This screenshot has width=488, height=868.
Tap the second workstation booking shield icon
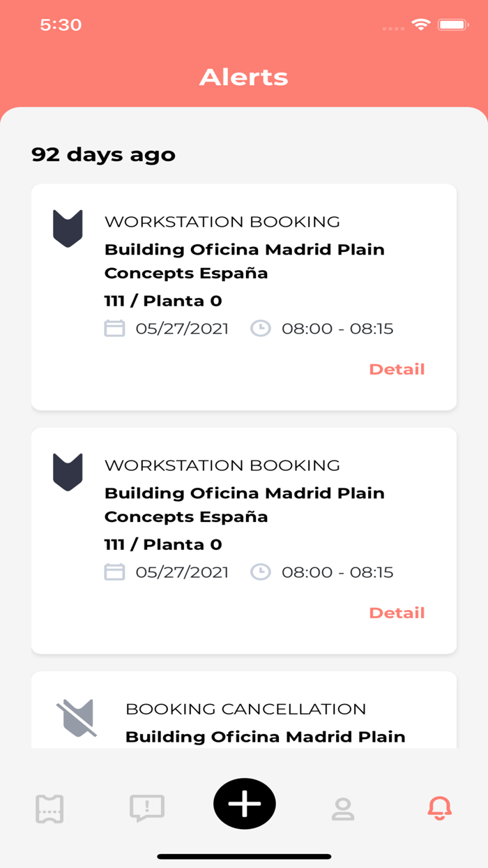point(68,472)
